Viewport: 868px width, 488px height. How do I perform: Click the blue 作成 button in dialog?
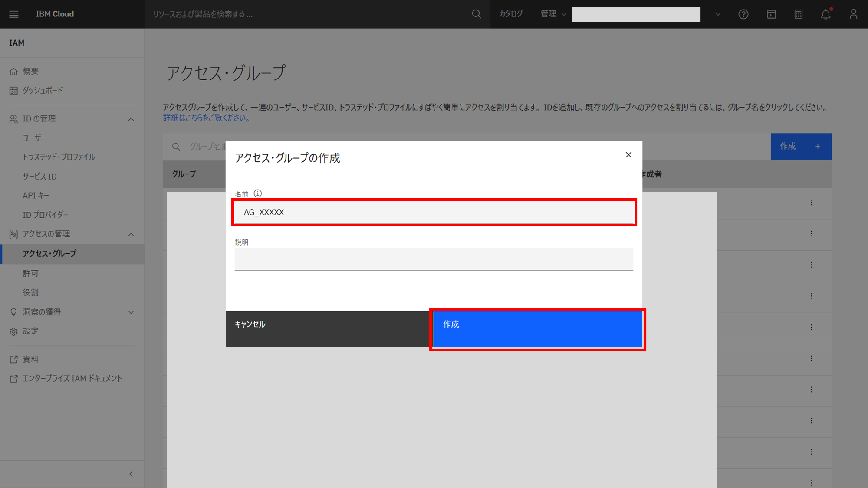pyautogui.click(x=537, y=329)
